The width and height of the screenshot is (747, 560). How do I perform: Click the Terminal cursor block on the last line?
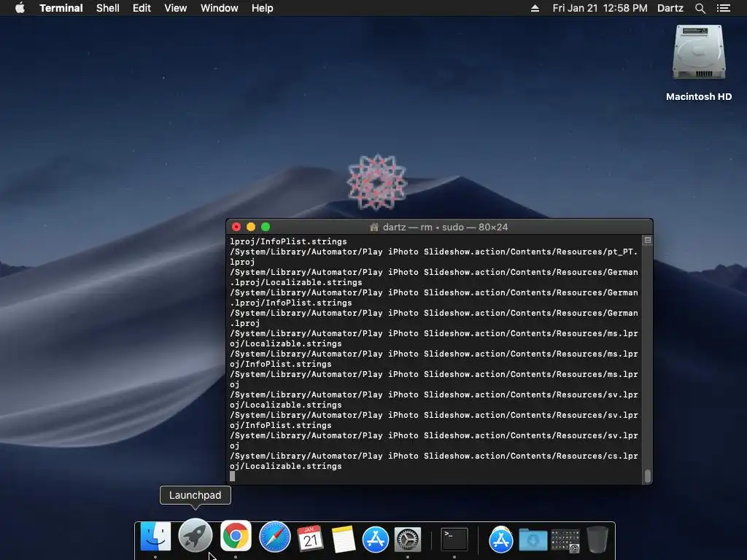coord(233,476)
